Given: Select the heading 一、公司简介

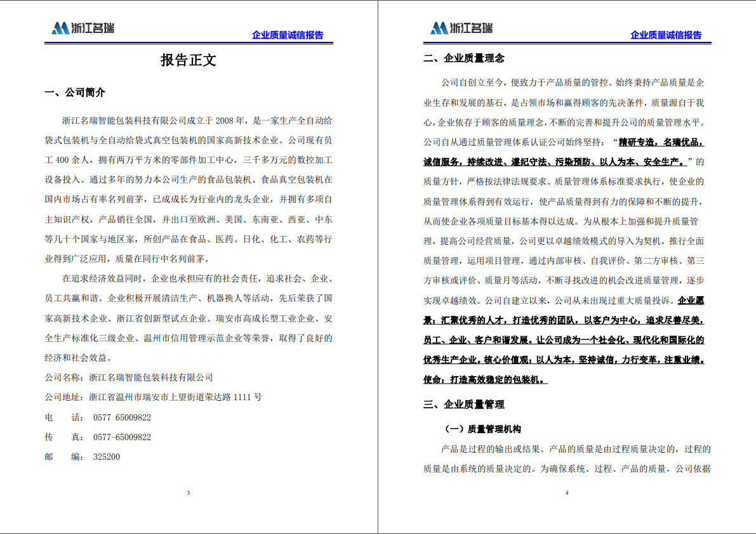Looking at the screenshot, I should [75, 93].
